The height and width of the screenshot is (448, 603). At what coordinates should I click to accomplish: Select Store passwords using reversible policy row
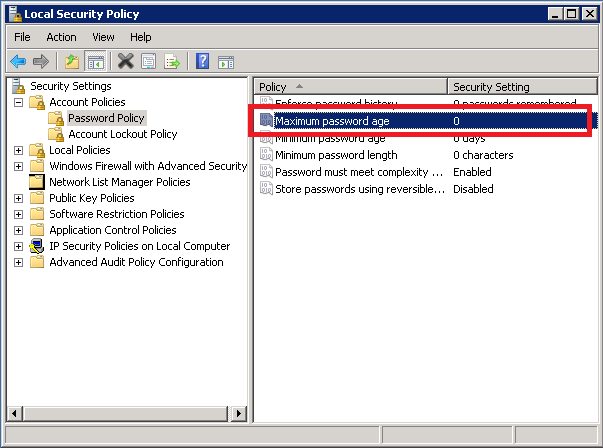click(425, 189)
